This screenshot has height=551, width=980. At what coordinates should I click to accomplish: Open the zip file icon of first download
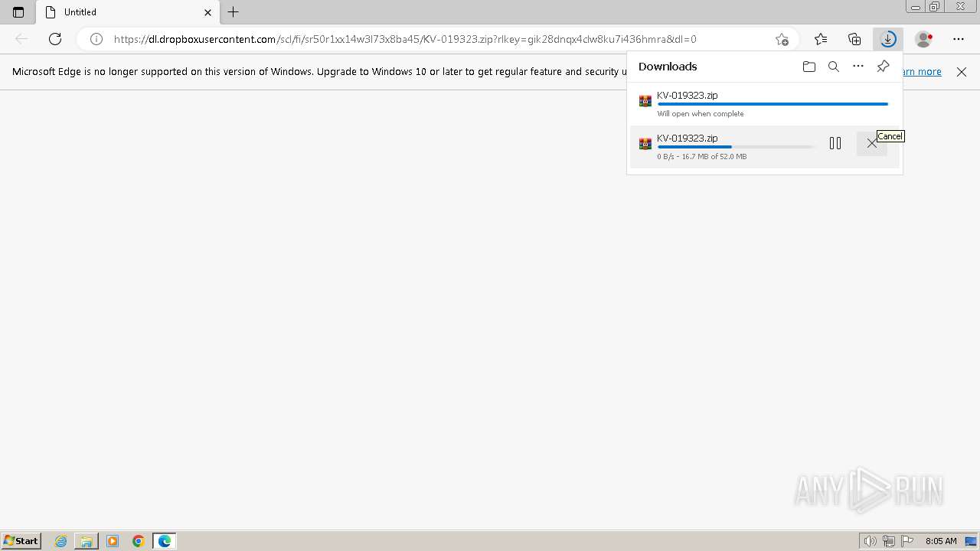click(x=645, y=101)
